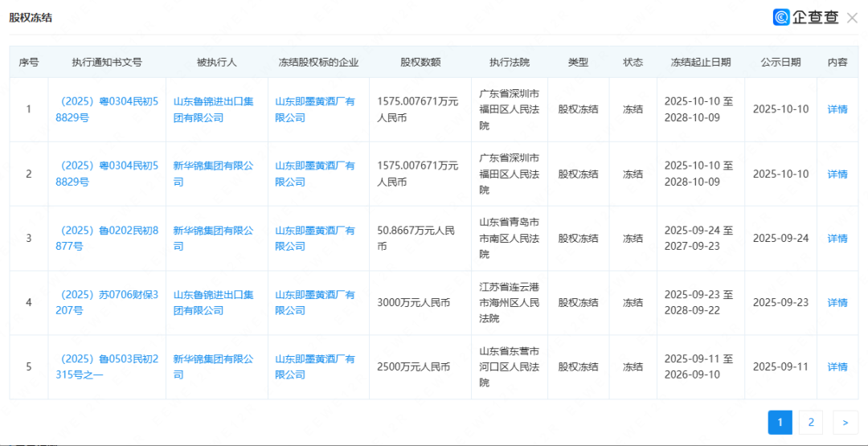Open 详情 for row 4
Viewport: 868px width, 446px height.
[837, 303]
